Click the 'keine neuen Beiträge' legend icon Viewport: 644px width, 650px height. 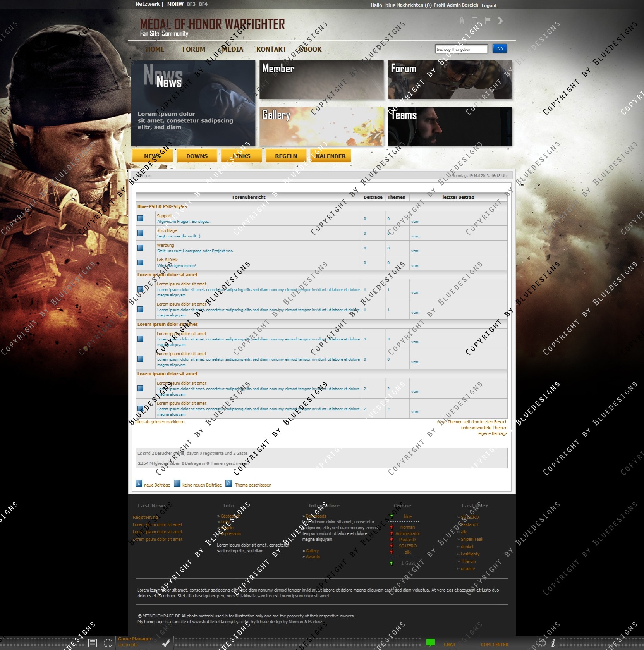177,483
